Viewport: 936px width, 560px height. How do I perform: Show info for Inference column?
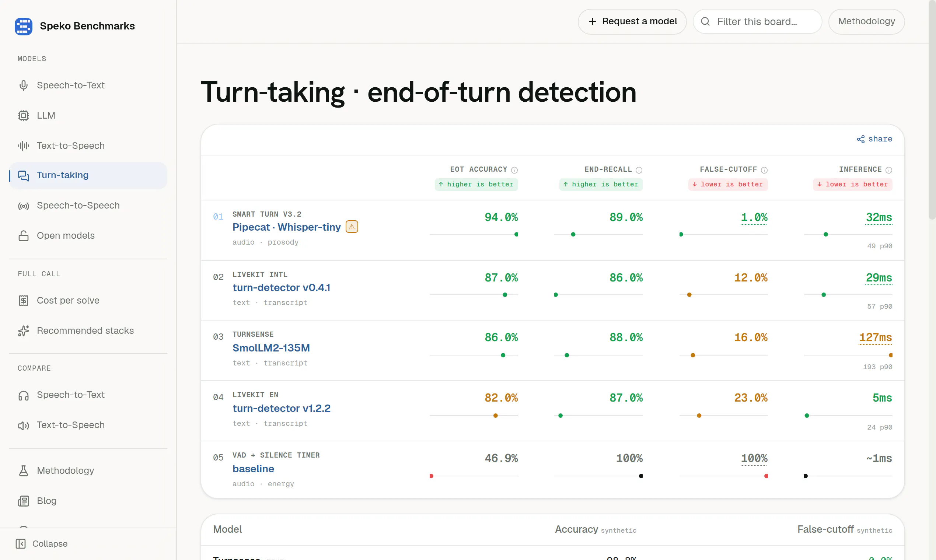(x=889, y=170)
